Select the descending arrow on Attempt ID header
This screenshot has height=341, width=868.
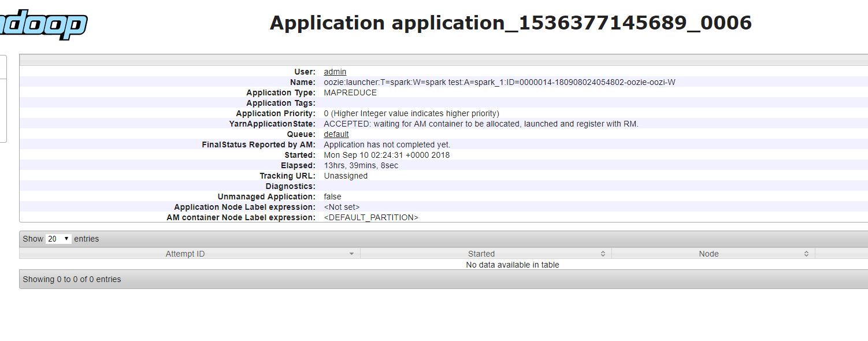(353, 255)
